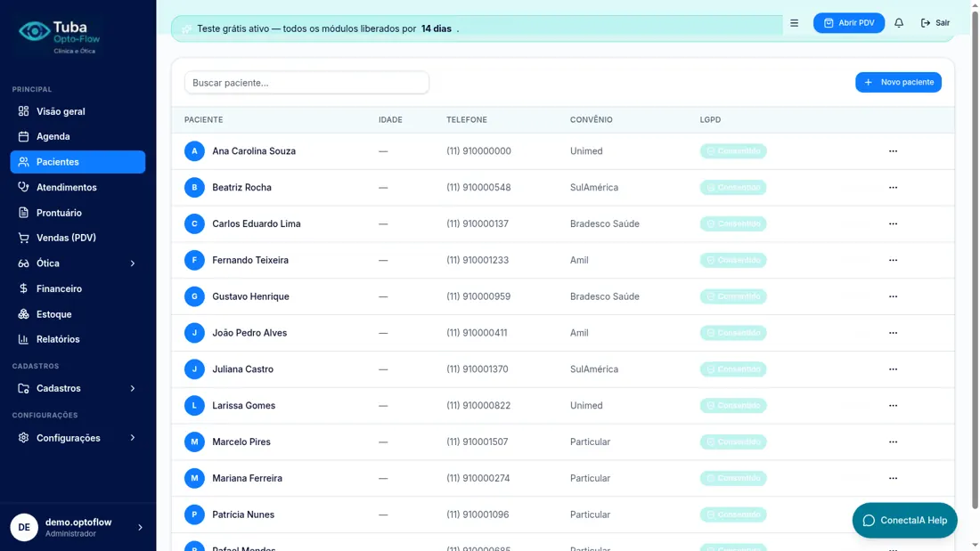Click avatar L of Larissa Gomes

(x=194, y=405)
